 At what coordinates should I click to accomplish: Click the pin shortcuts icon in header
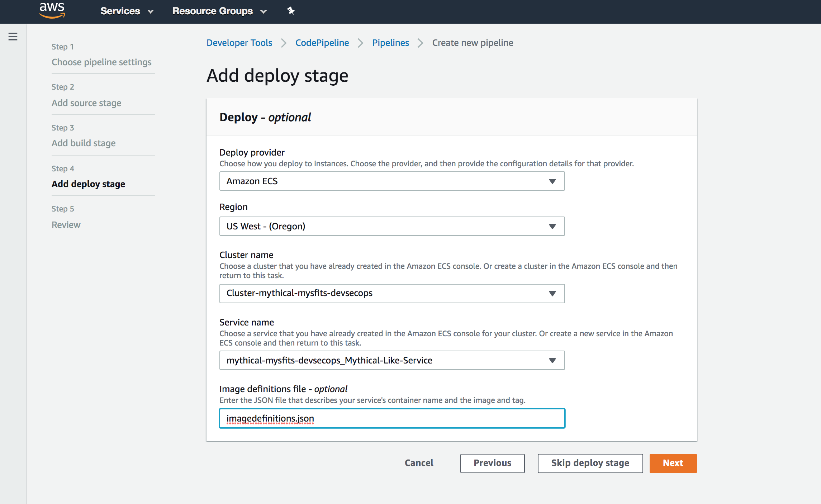point(291,11)
